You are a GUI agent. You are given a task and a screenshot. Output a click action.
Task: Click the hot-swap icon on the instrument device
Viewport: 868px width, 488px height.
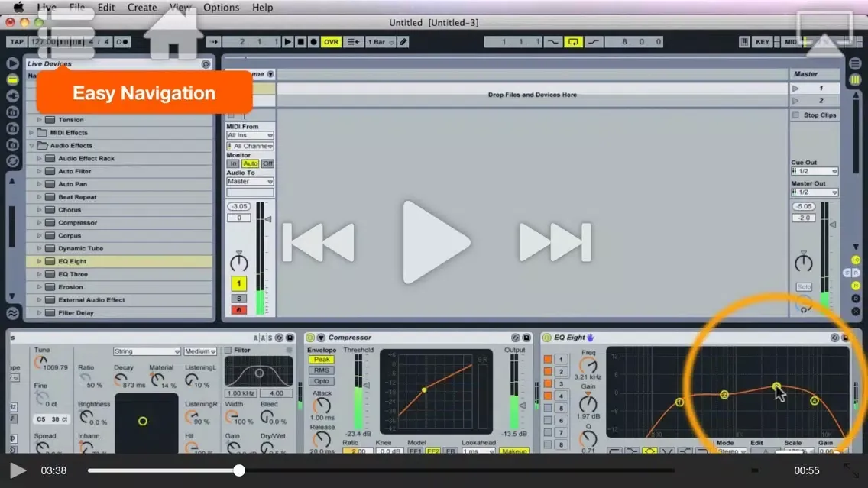pos(279,338)
